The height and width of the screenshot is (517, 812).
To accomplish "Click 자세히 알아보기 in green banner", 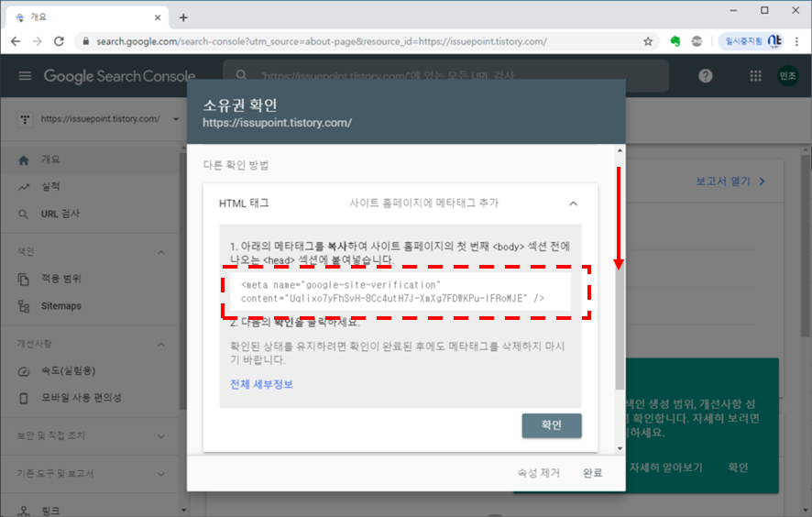I will [x=666, y=467].
